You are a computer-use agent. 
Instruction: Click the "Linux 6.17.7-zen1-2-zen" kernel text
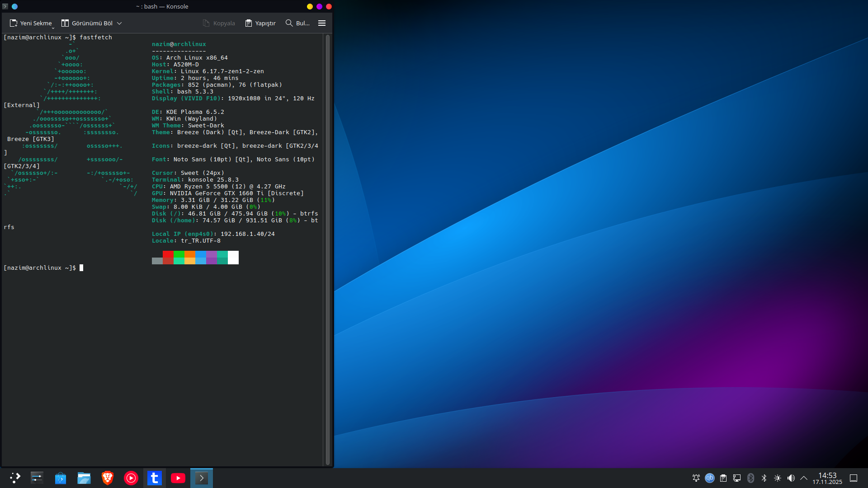pyautogui.click(x=222, y=71)
